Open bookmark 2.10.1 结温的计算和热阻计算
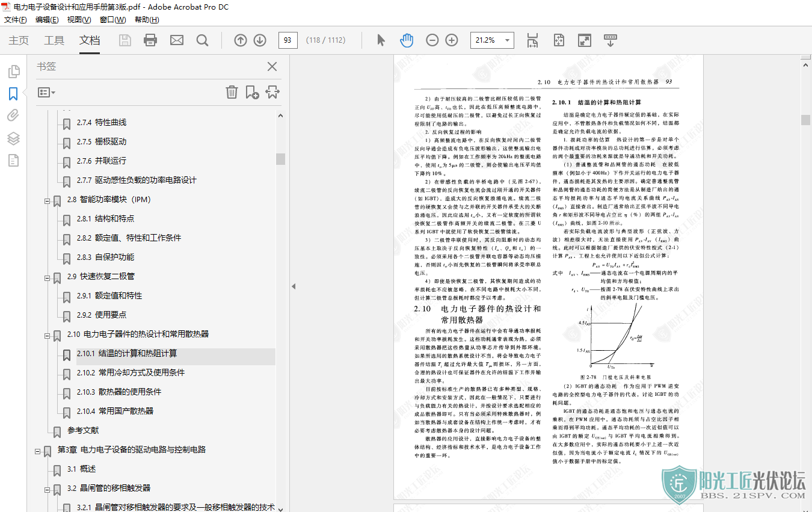 pyautogui.click(x=127, y=353)
